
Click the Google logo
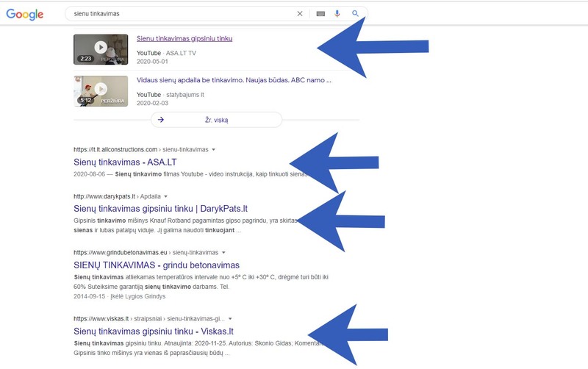click(25, 14)
